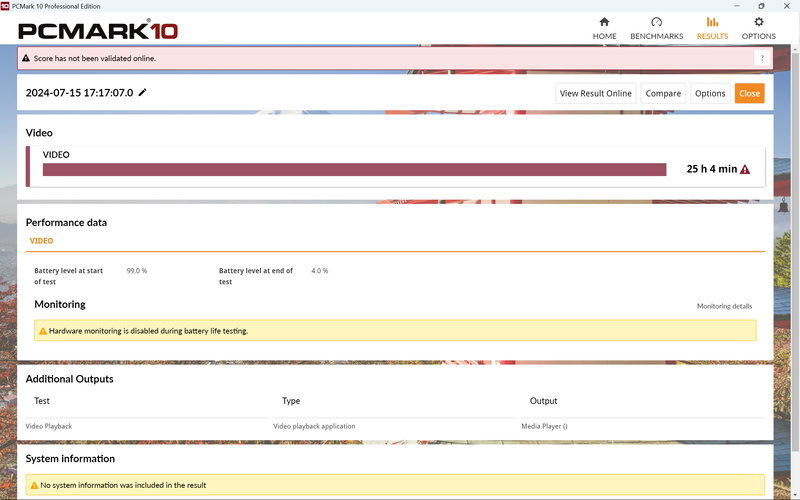This screenshot has width=800, height=500.
Task: Click the 'Test' column header
Action: (42, 401)
